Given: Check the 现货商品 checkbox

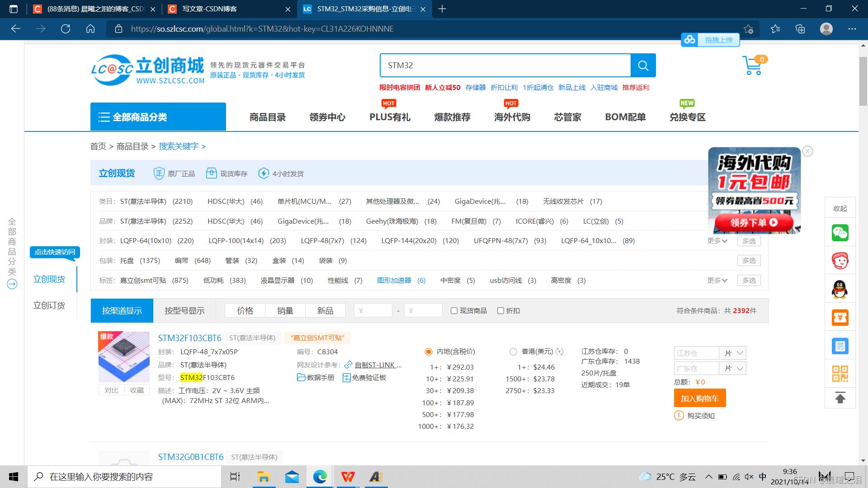Looking at the screenshot, I should [454, 311].
